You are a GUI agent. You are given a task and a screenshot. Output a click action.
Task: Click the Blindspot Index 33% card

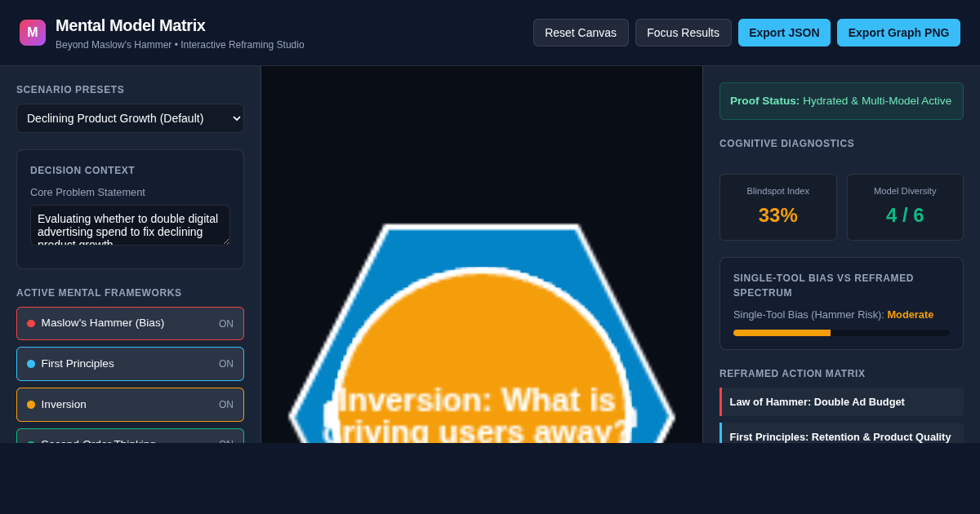coord(778,207)
